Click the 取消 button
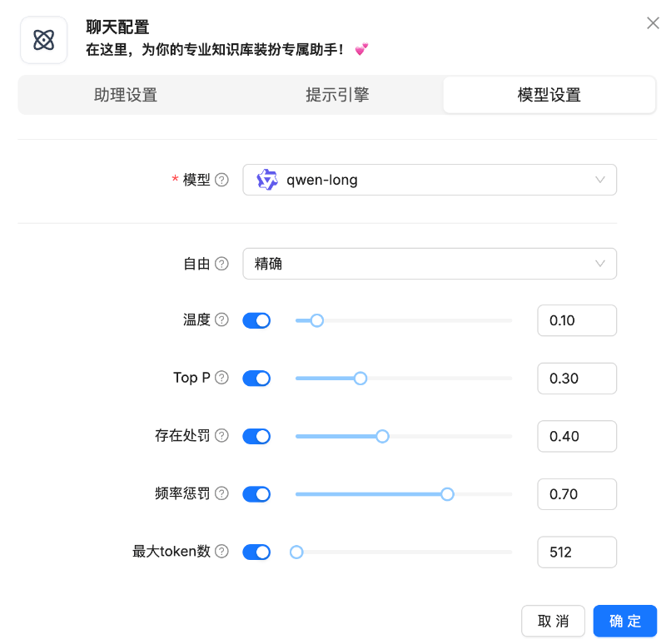The image size is (671, 644). pyautogui.click(x=553, y=621)
